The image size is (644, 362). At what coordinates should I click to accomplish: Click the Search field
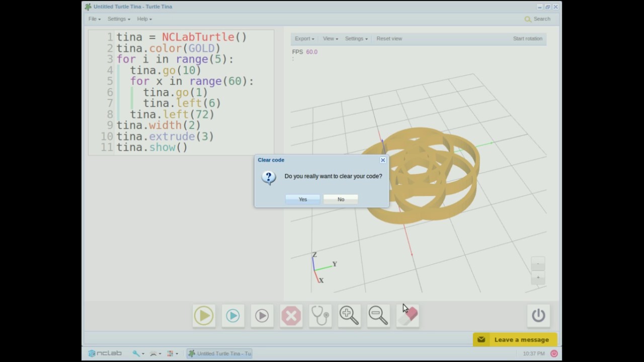[x=541, y=19]
